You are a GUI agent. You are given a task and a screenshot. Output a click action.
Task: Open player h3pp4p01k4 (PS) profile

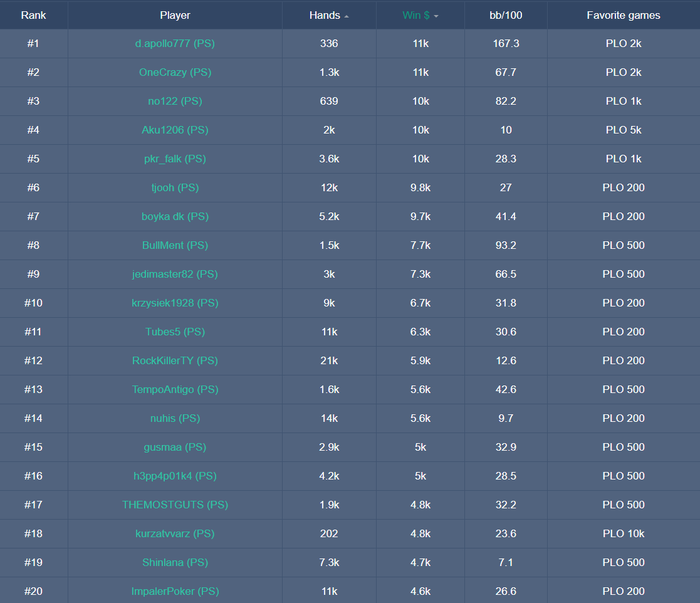[175, 476]
